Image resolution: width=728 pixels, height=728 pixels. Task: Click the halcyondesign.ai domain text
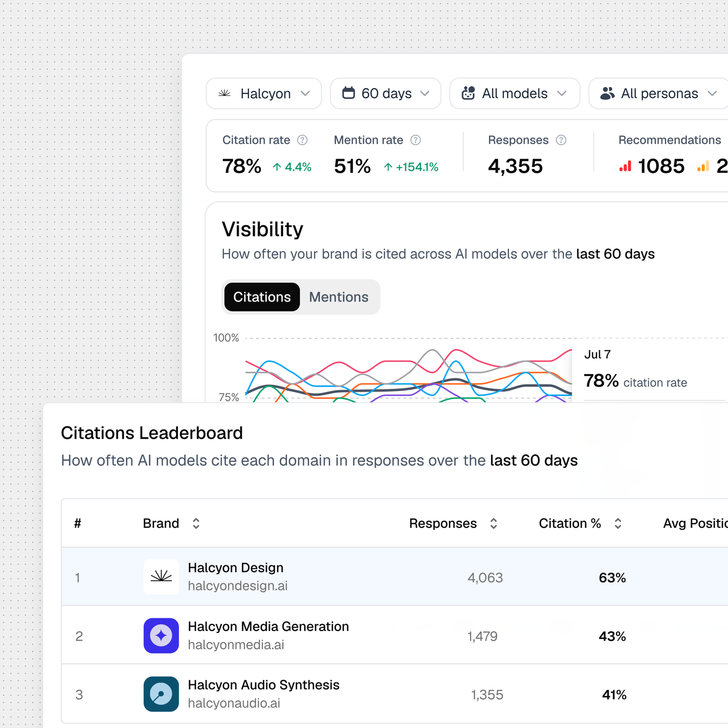point(238,586)
